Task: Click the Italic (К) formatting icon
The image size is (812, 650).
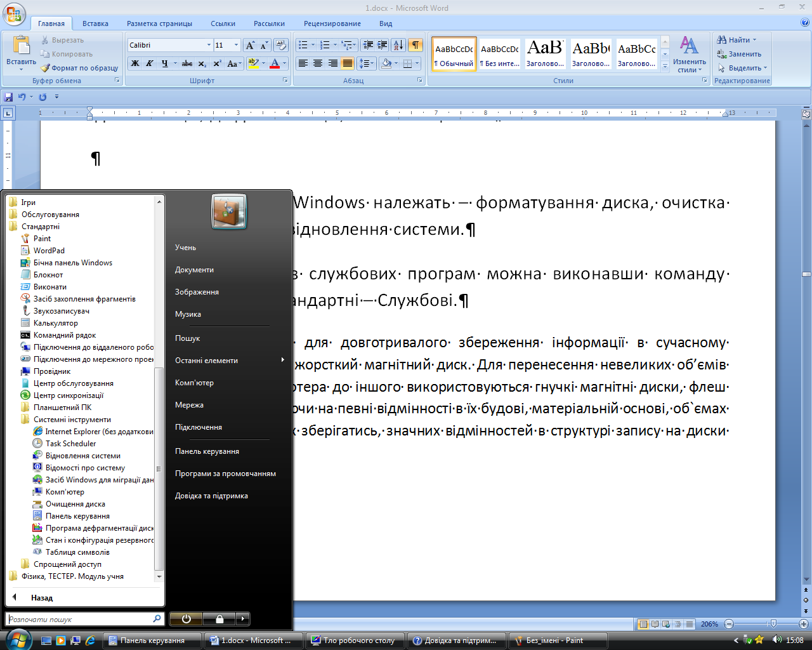Action: 150,63
